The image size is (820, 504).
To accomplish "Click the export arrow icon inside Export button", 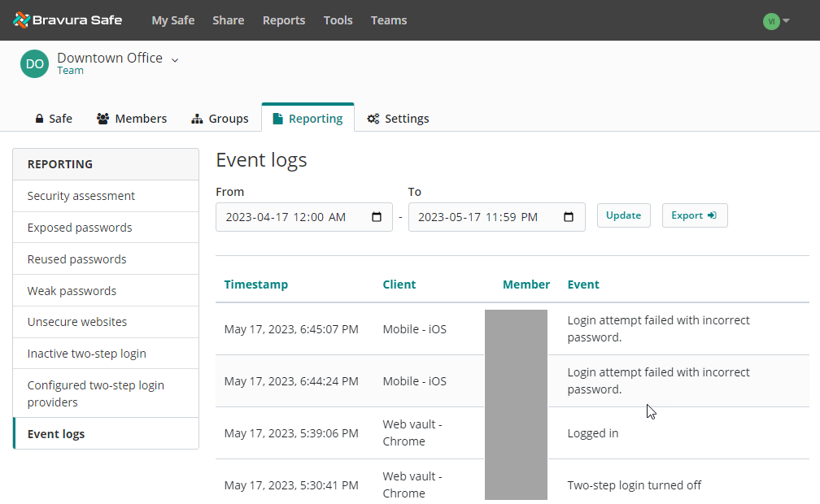I will (x=713, y=215).
